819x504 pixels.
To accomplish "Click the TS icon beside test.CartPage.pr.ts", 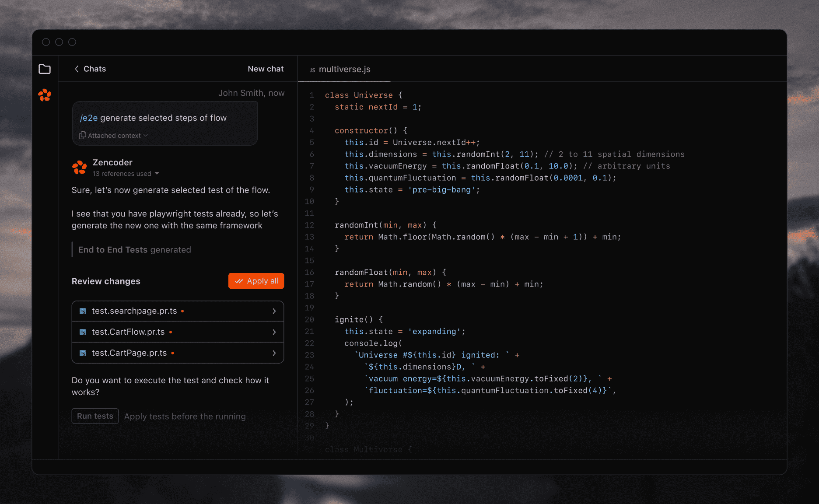I will point(83,353).
